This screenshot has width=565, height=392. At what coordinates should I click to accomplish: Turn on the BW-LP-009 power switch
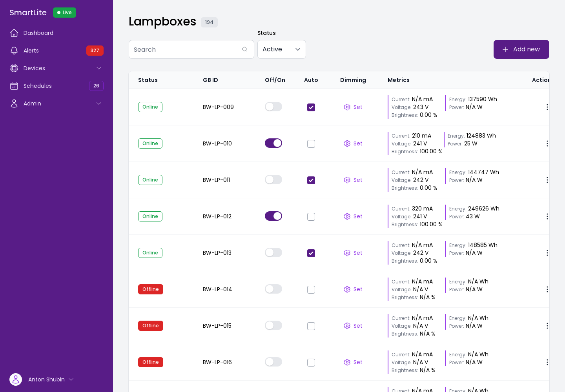(x=273, y=107)
